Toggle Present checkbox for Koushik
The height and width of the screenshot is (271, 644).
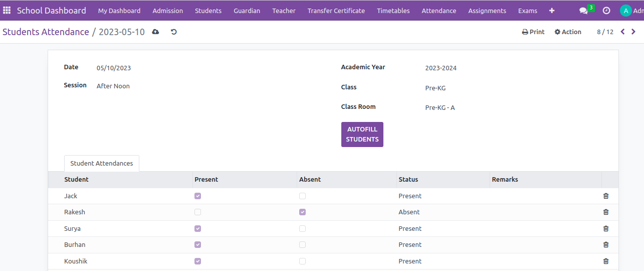197,261
